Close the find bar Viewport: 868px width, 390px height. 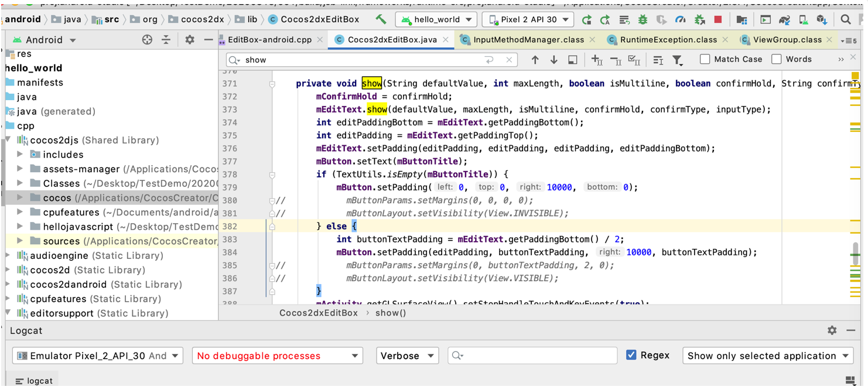coord(852,57)
